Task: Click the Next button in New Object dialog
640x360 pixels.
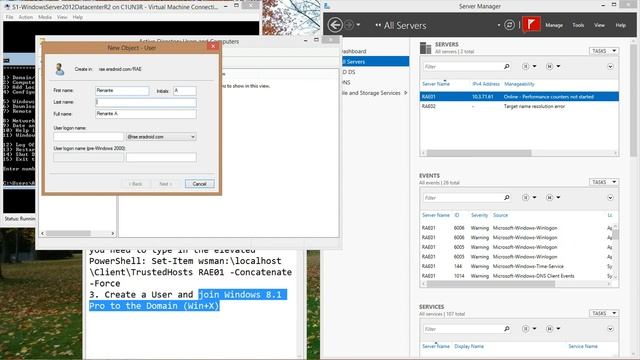Action: click(165, 184)
